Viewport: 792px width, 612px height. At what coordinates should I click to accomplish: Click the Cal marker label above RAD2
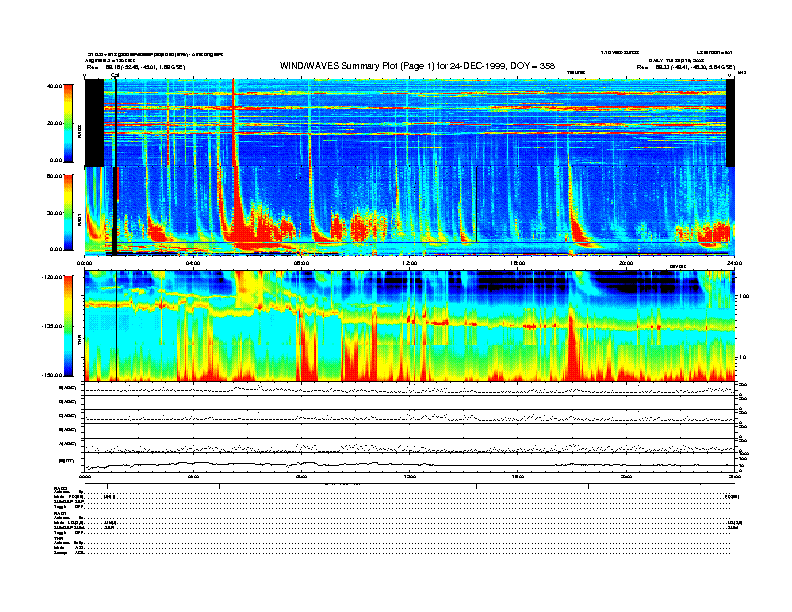(x=115, y=76)
